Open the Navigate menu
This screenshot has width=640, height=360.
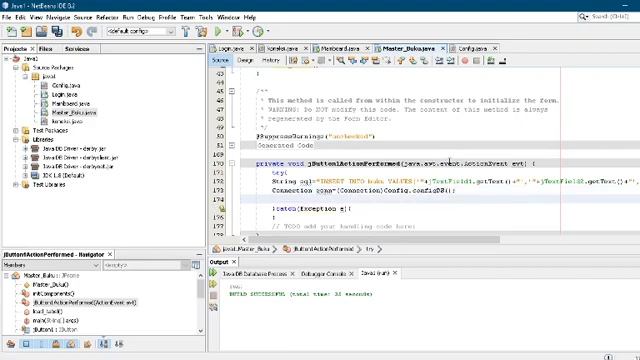point(58,18)
